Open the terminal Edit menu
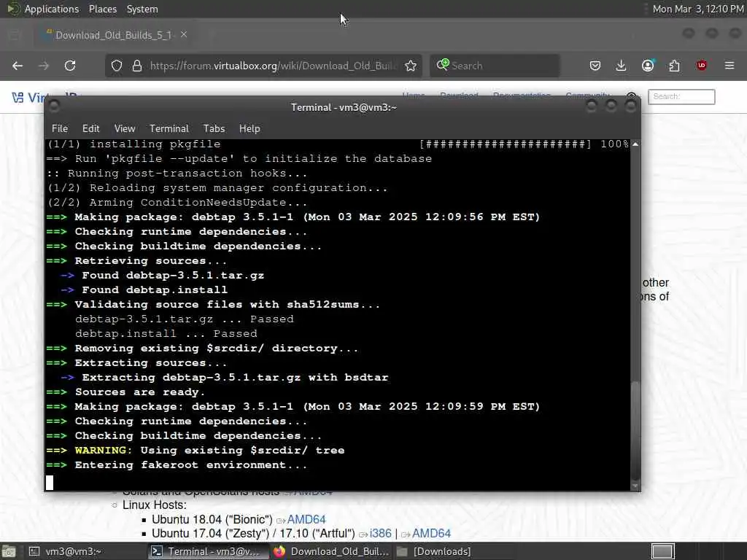Image resolution: width=747 pixels, height=560 pixels. (x=90, y=128)
